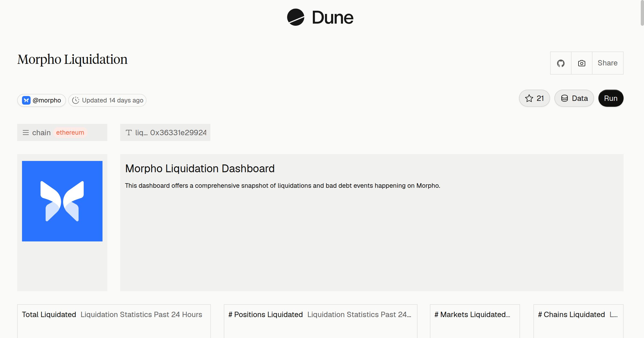
Task: Click the page vertical scrollbar thumb
Action: [x=642, y=13]
